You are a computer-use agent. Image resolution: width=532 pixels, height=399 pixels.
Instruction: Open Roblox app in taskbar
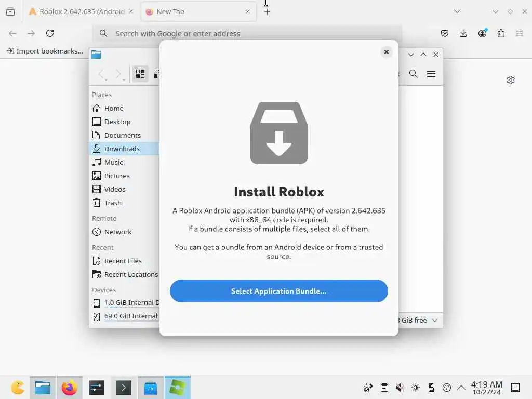click(x=178, y=388)
